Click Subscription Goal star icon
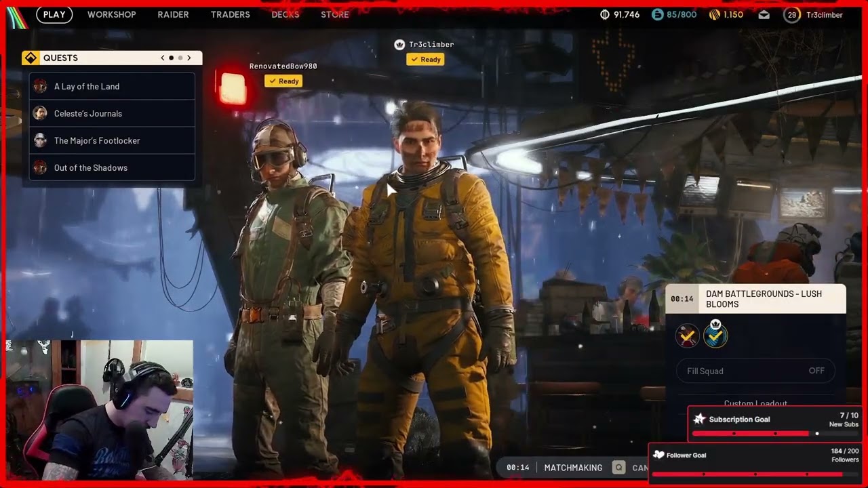868x488 pixels. (700, 420)
